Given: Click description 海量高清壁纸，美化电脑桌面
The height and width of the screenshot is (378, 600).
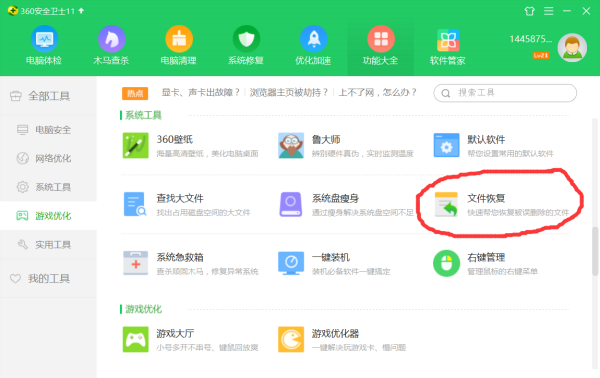Looking at the screenshot, I should coord(207,154).
